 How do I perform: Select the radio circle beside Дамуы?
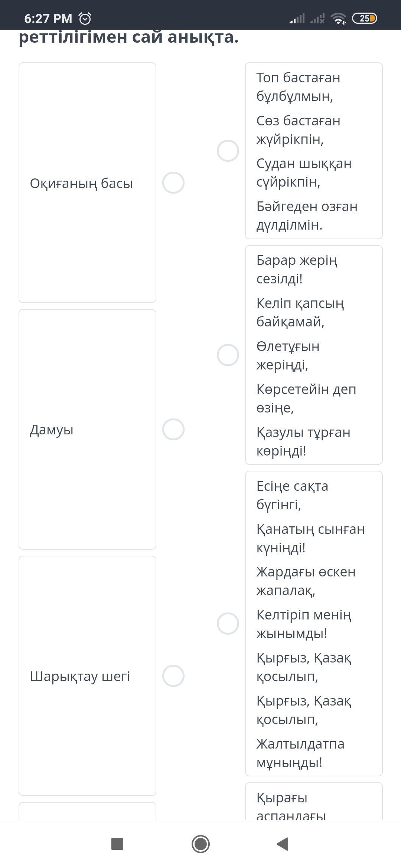(173, 429)
